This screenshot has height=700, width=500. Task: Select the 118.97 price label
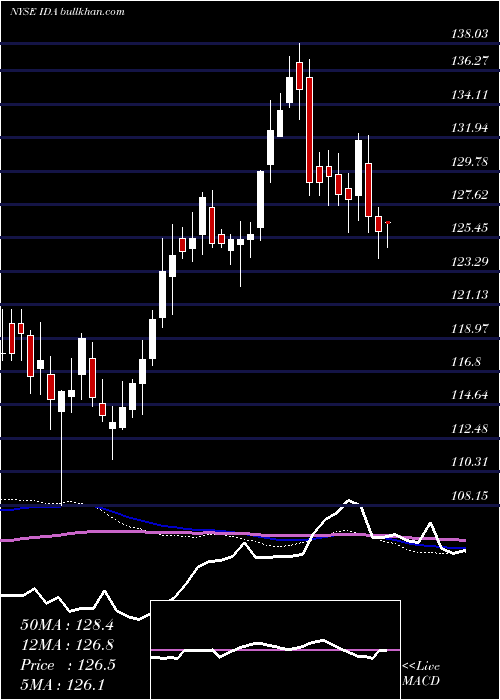click(x=470, y=329)
